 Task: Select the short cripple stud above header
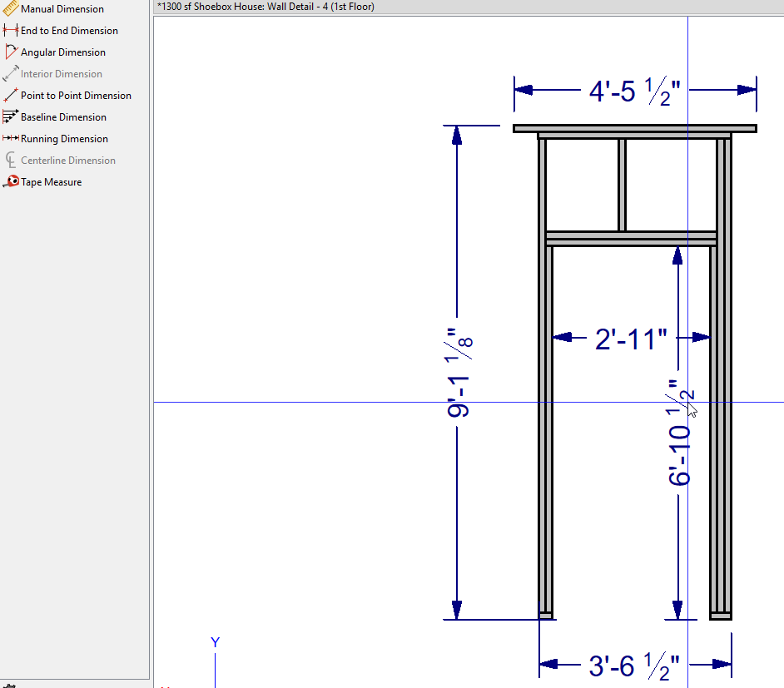622,185
